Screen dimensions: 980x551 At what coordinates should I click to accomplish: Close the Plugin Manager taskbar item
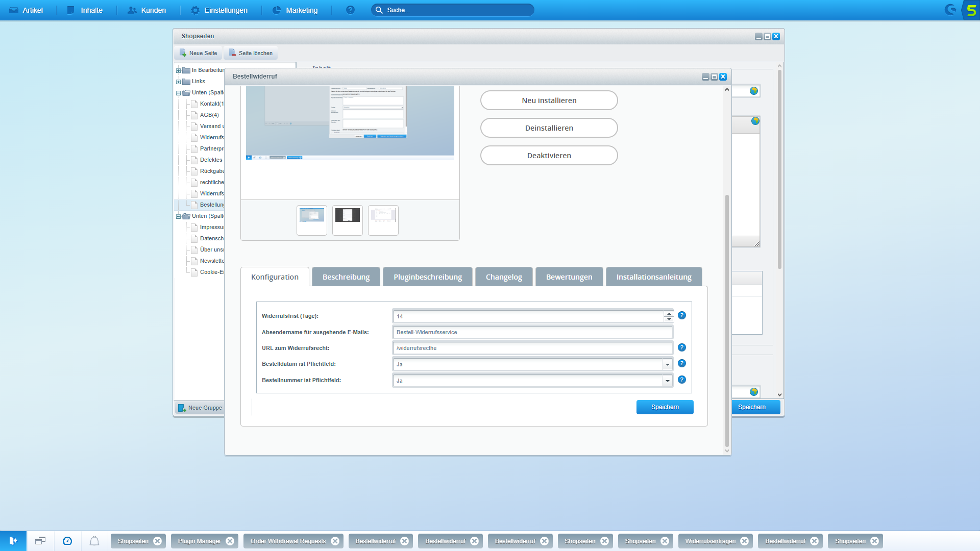pos(230,541)
